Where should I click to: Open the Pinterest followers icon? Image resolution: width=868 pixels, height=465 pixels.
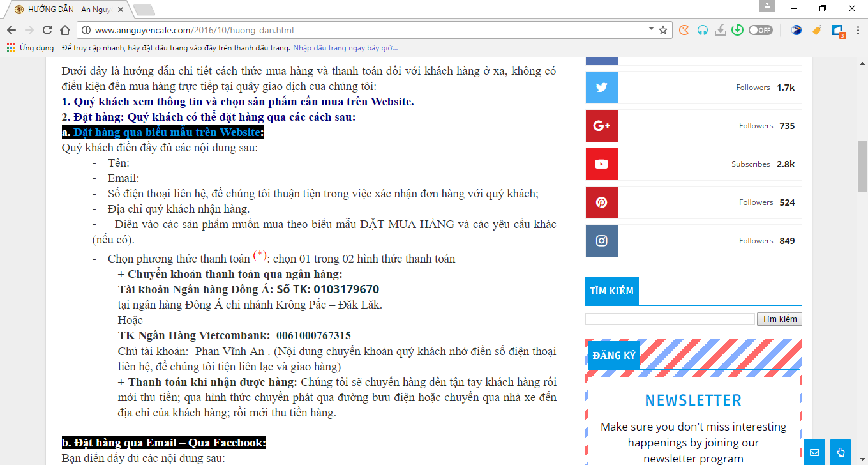(601, 202)
